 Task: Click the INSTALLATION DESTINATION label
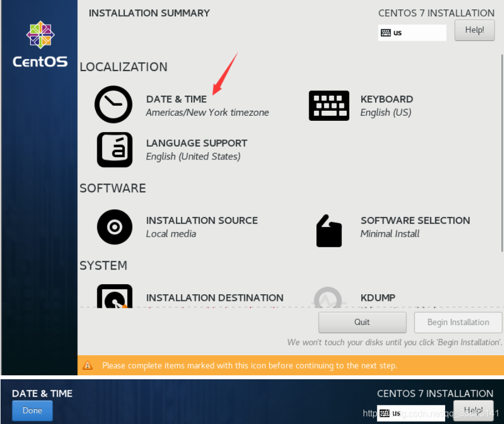point(214,298)
